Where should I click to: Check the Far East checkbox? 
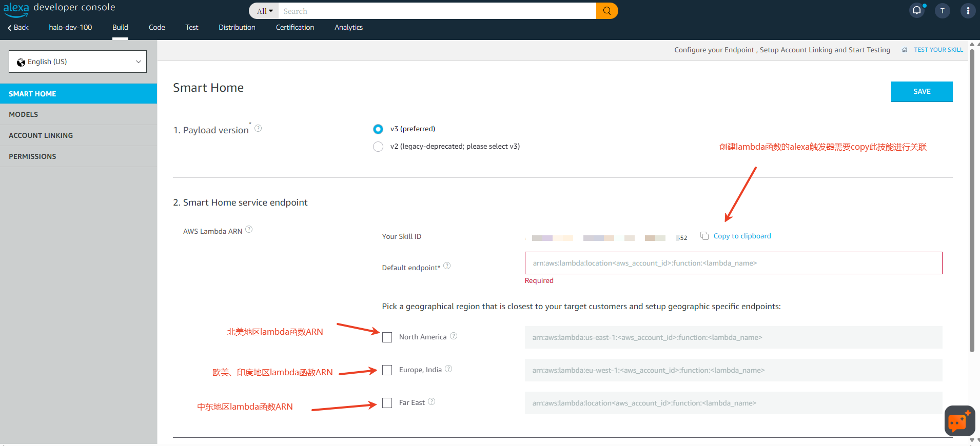pyautogui.click(x=387, y=403)
